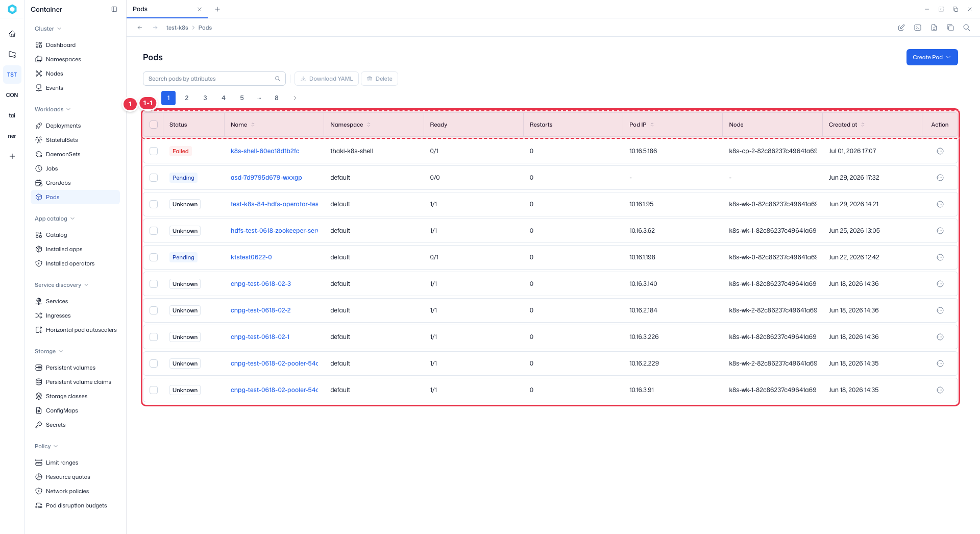The image size is (980, 534).
Task: Open the Create Pod dropdown button
Action: [x=932, y=57]
